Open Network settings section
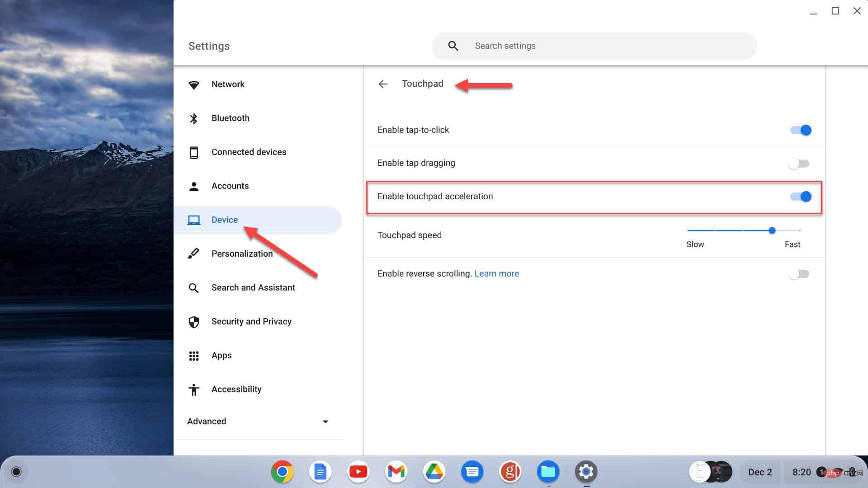Image resolution: width=868 pixels, height=488 pixels. point(228,84)
